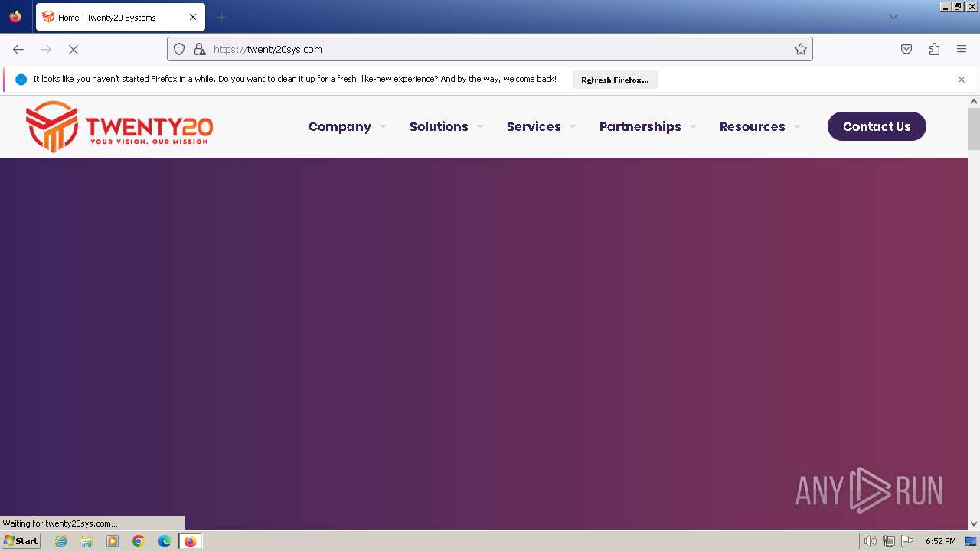The image size is (980, 551).
Task: Click the info icon in notification bar
Action: [21, 80]
